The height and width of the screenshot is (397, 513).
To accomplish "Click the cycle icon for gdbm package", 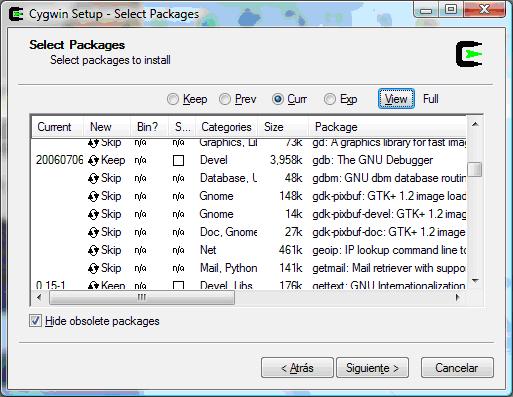I will pyautogui.click(x=93, y=179).
